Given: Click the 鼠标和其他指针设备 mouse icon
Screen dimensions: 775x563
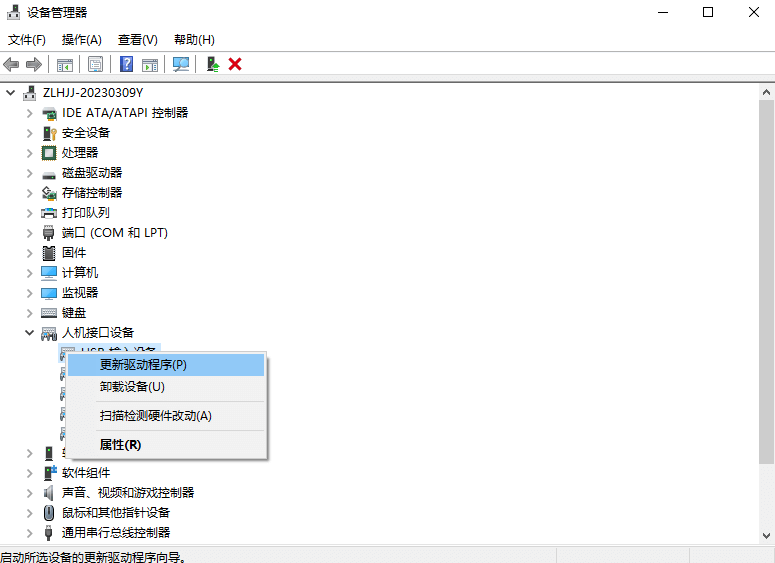Looking at the screenshot, I should click(49, 513).
